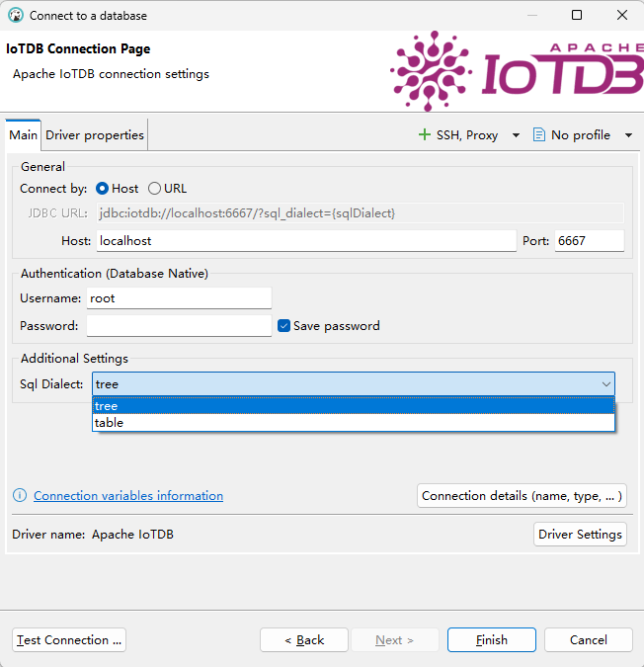Open the No profile dropdown arrow
The width and height of the screenshot is (644, 667).
(629, 135)
